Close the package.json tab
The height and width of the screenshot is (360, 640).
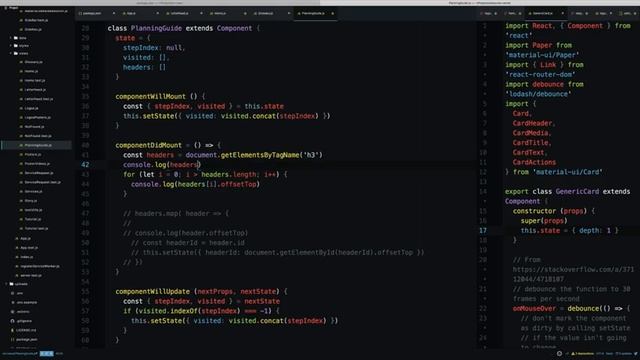click(x=114, y=13)
